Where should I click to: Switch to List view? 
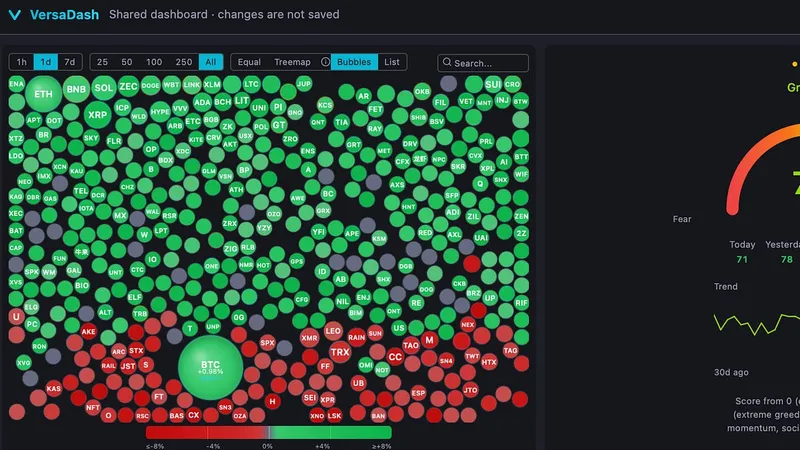point(392,62)
